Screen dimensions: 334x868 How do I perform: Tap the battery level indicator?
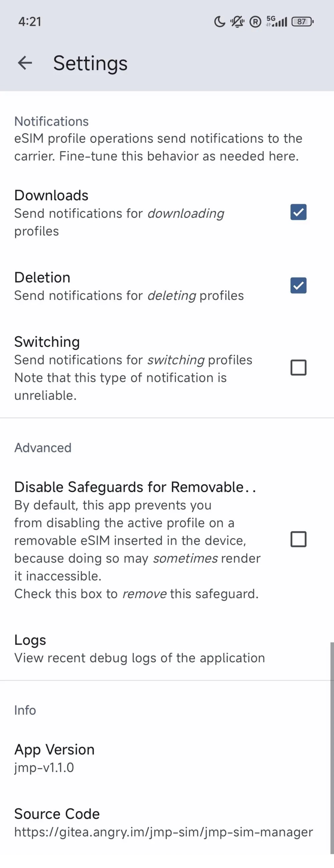pos(302,22)
